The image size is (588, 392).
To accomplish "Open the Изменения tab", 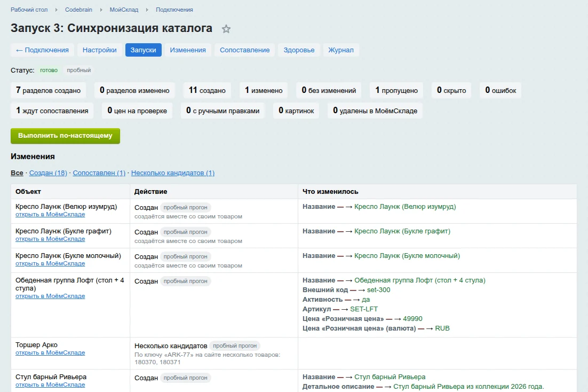I will (188, 50).
